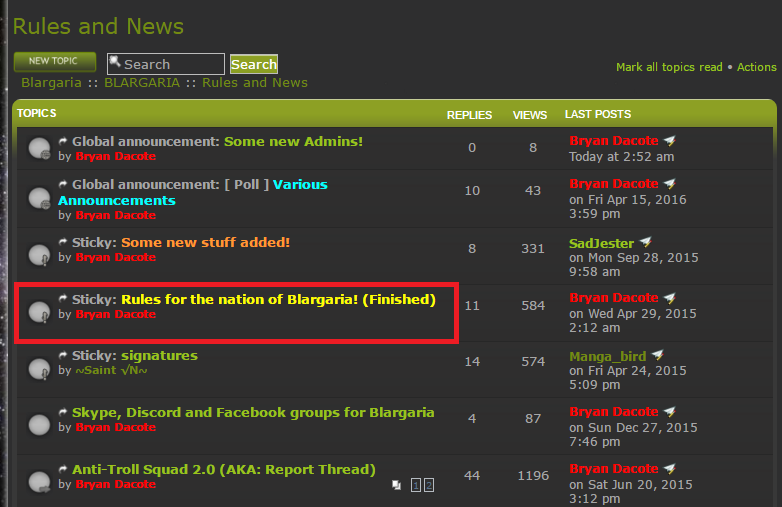
Task: Click the LAST POSTS column header
Action: tap(598, 114)
